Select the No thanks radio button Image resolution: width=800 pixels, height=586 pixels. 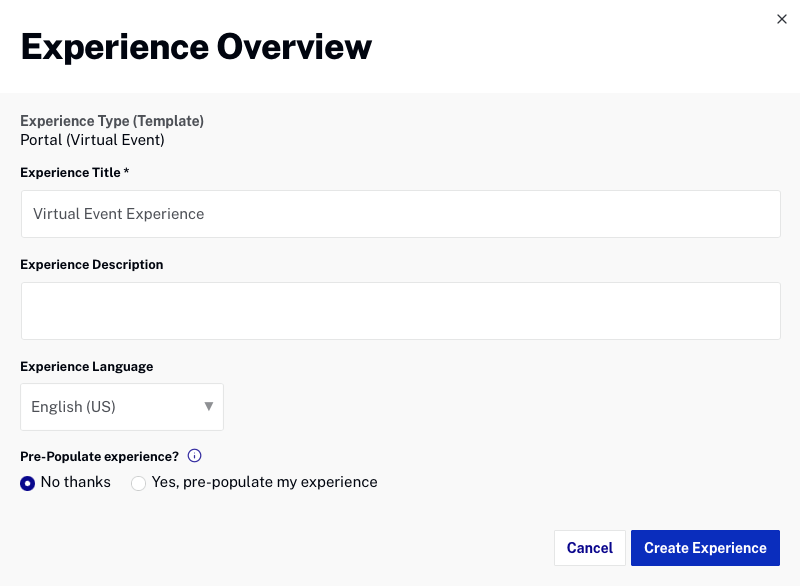(28, 483)
